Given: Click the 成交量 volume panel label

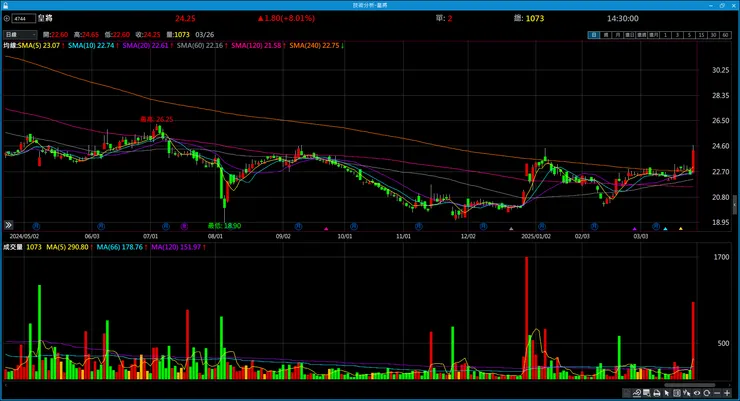Looking at the screenshot, I should 13,247.
